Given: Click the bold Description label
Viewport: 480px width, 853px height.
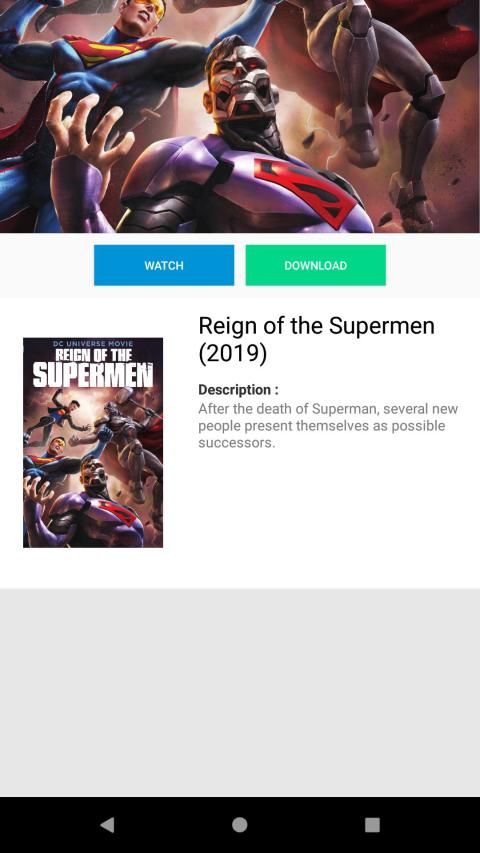Looking at the screenshot, I should [238, 390].
